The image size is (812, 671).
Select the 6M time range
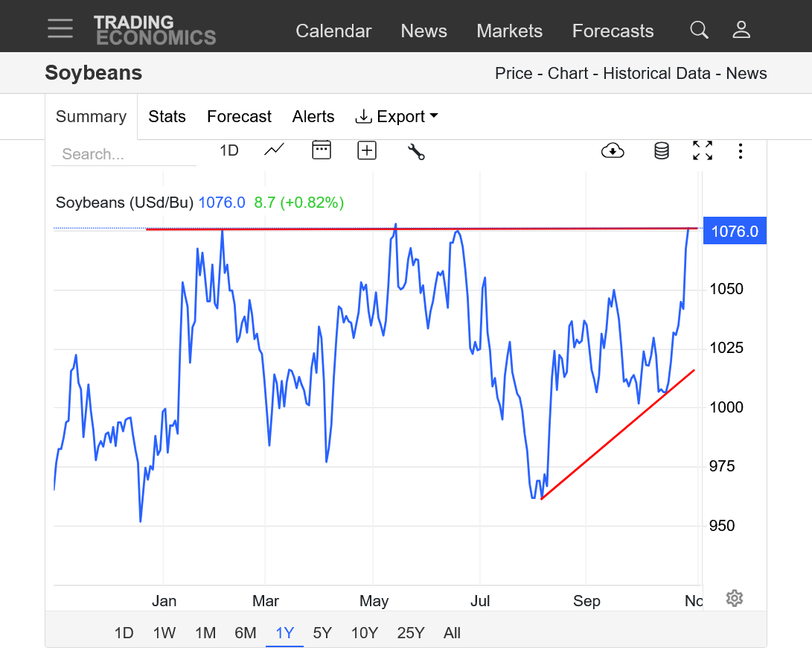click(x=245, y=633)
